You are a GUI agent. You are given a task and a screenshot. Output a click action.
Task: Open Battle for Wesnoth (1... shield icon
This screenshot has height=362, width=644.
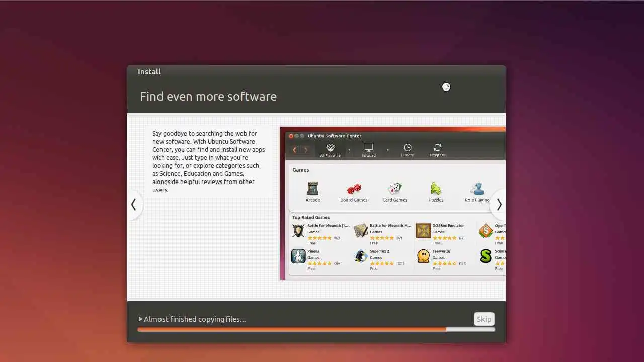(298, 231)
